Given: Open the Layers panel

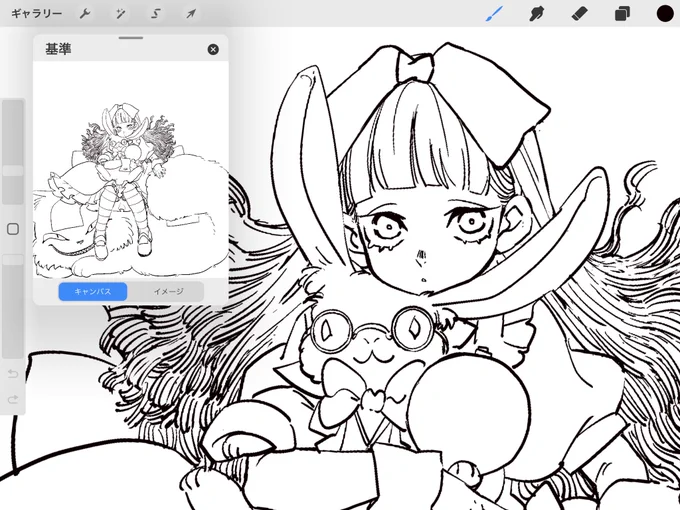Looking at the screenshot, I should pos(622,14).
